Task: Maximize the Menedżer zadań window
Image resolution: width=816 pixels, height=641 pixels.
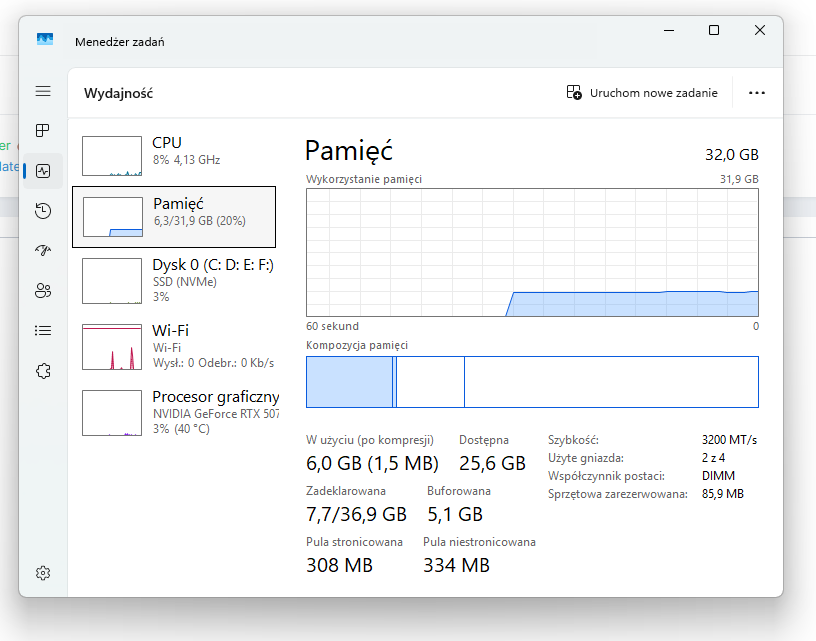Action: coord(714,31)
